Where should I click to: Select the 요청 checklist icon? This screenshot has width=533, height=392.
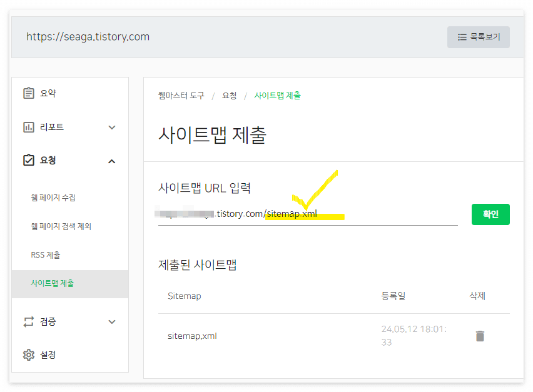click(28, 160)
